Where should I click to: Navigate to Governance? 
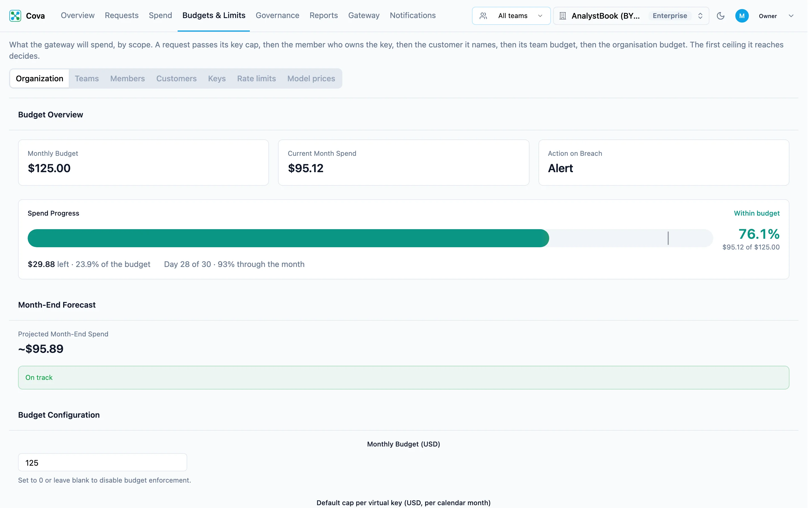coord(277,16)
